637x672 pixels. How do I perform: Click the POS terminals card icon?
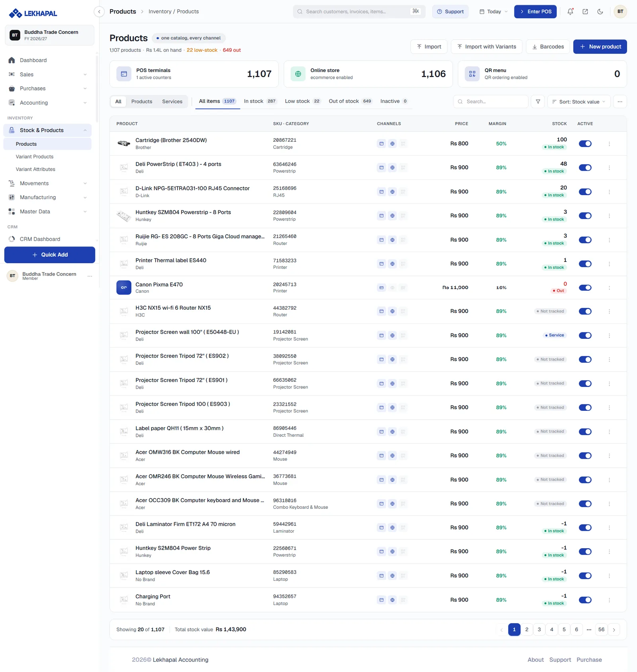pyautogui.click(x=124, y=74)
